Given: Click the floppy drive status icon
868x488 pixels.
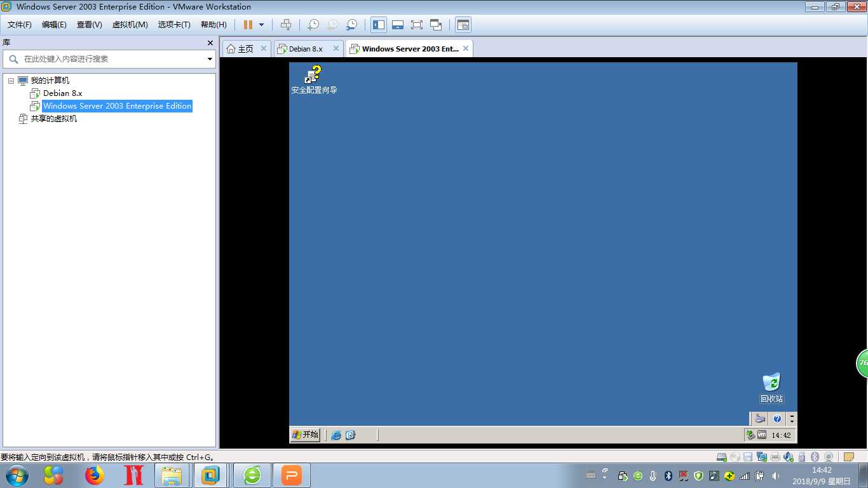Looking at the screenshot, I should pyautogui.click(x=748, y=457).
